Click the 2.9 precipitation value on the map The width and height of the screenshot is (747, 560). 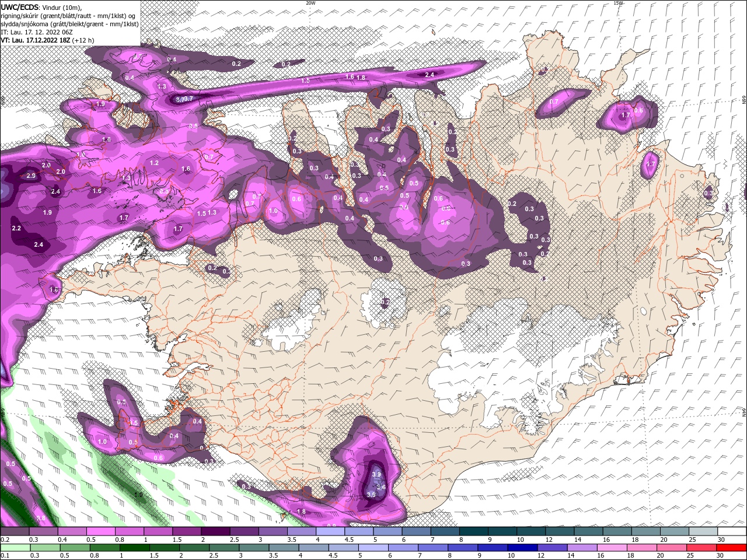(x=31, y=176)
